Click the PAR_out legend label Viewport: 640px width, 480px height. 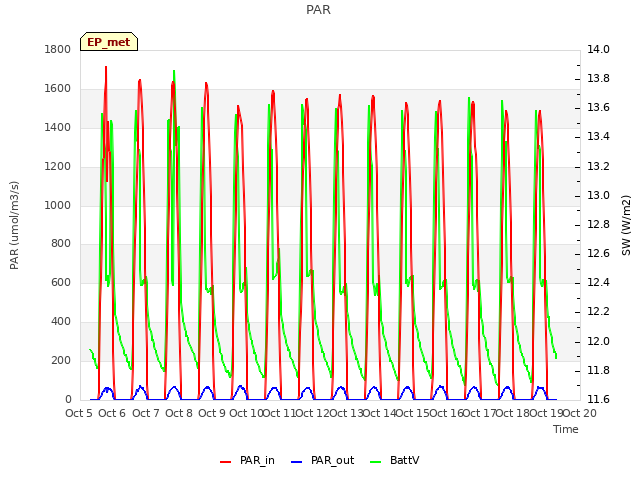click(332, 460)
